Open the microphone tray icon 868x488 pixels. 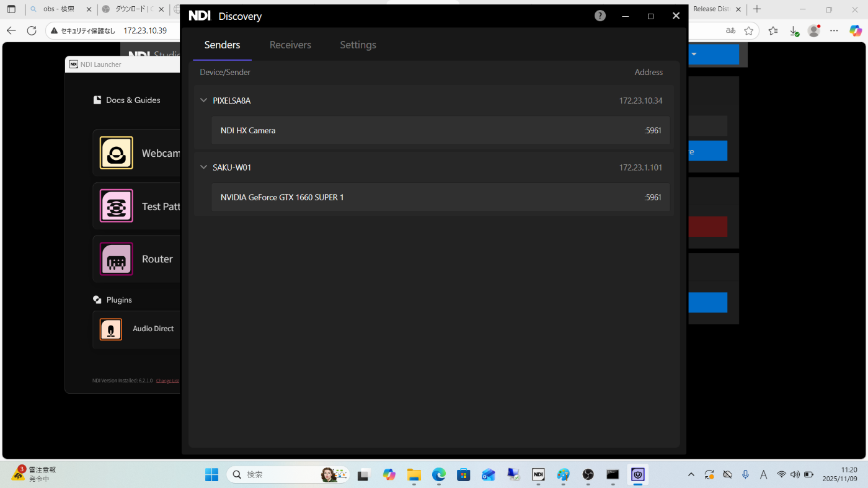[x=746, y=474]
